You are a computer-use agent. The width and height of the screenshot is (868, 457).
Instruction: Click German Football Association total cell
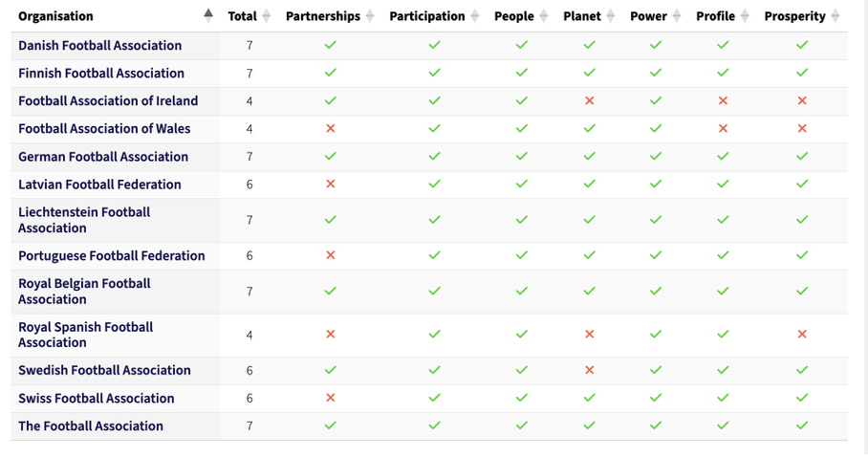250,156
